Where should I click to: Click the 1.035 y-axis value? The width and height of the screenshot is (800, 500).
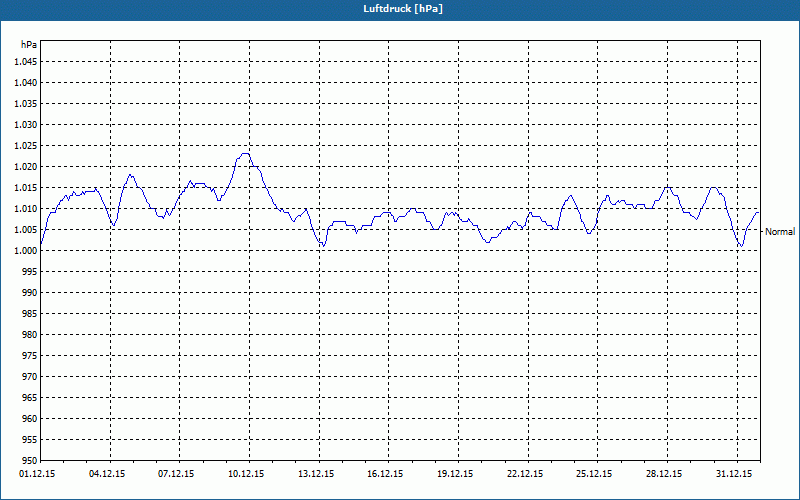click(27, 104)
